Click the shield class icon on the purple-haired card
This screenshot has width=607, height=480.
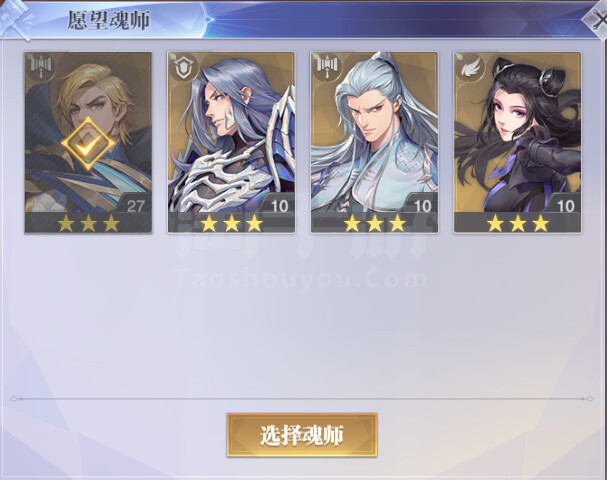click(x=184, y=67)
